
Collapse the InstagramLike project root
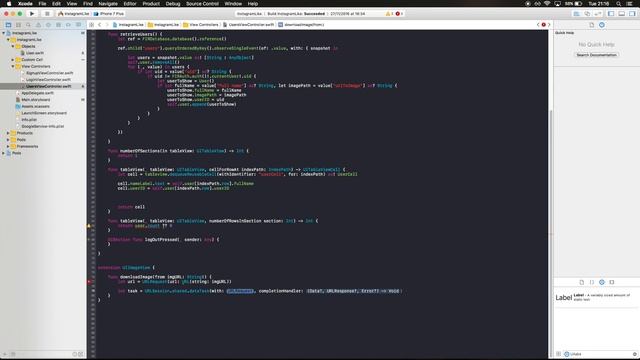point(4,33)
